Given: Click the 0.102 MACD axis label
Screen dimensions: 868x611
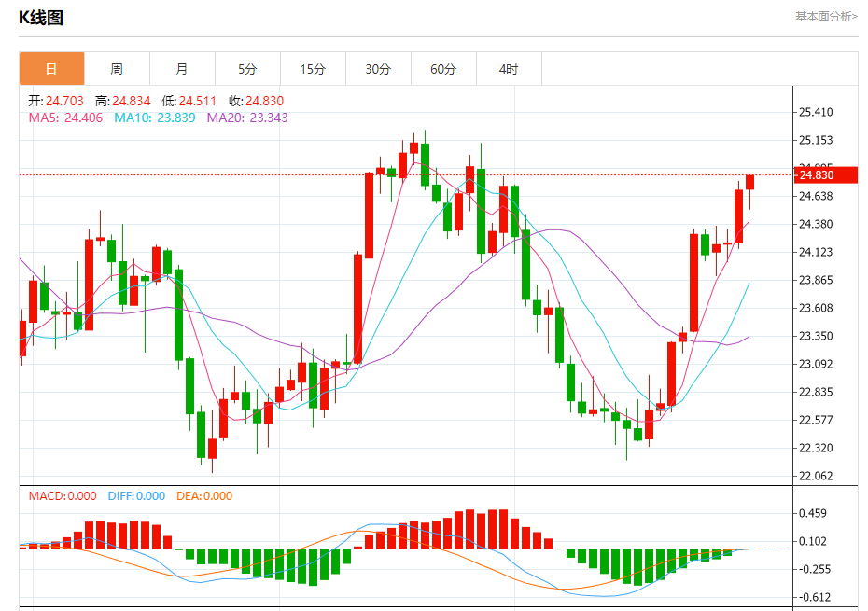Looking at the screenshot, I should tap(813, 541).
